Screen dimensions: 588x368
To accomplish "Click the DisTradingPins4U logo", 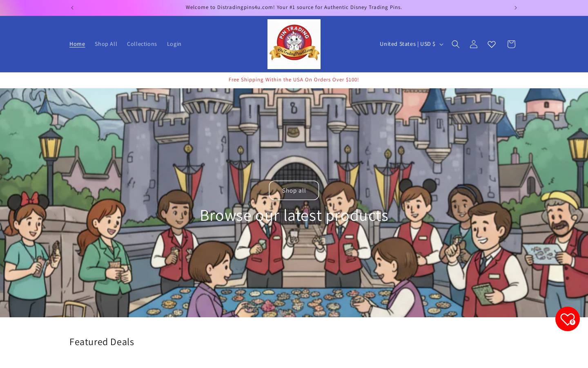I will [x=294, y=44].
